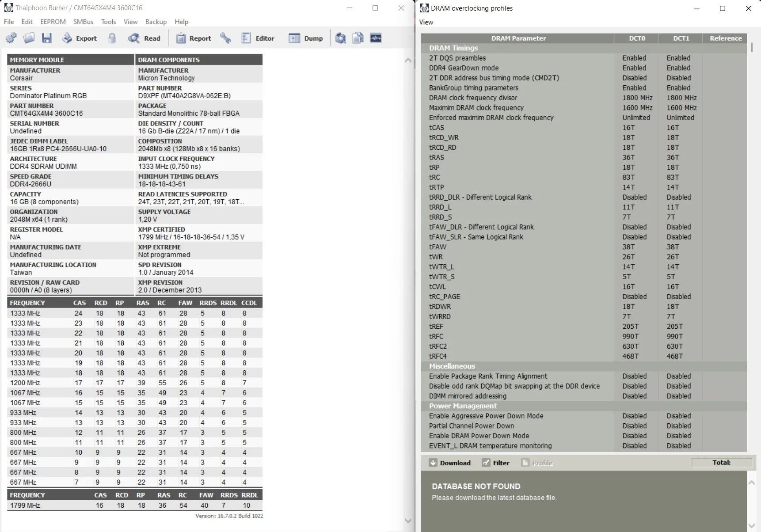Click the open folder toolbar icon
This screenshot has height=532, width=761.
(x=29, y=38)
